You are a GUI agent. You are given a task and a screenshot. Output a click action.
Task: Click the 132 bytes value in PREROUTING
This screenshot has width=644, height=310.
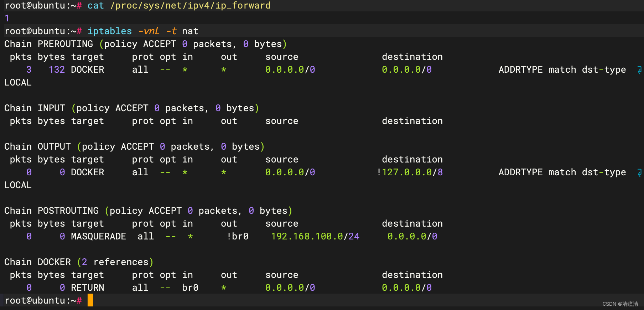pos(57,70)
